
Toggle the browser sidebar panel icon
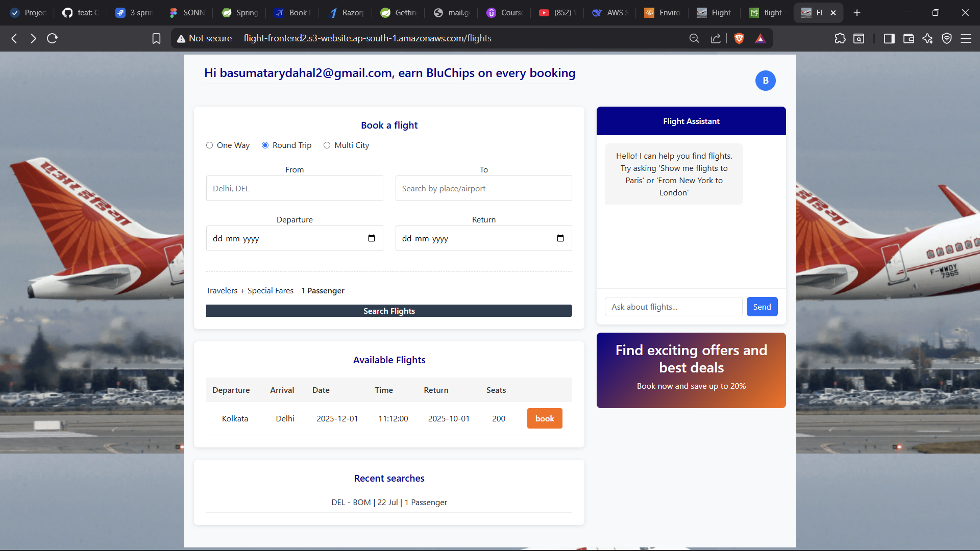(x=889, y=38)
